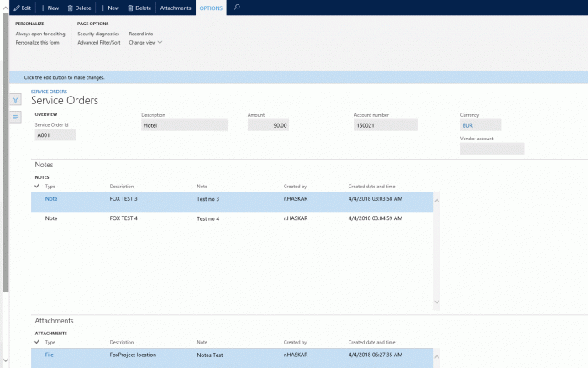Collapse the Notes section header

(44, 165)
